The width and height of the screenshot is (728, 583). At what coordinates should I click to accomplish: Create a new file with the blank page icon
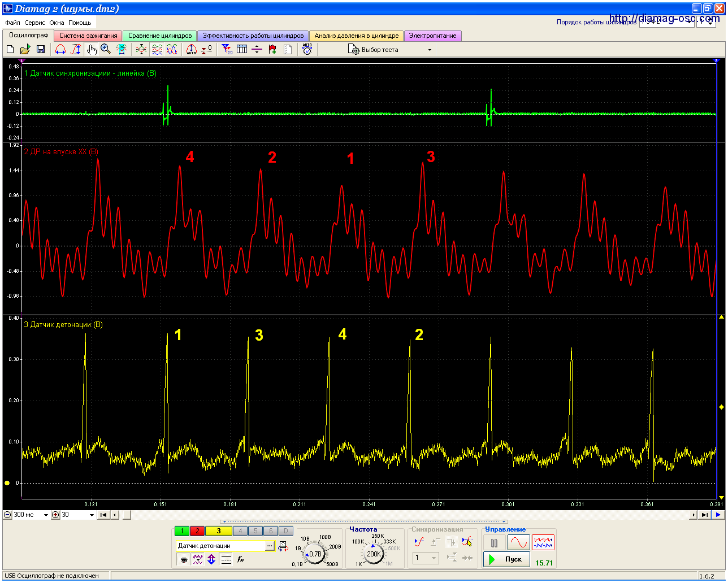pyautogui.click(x=10, y=50)
